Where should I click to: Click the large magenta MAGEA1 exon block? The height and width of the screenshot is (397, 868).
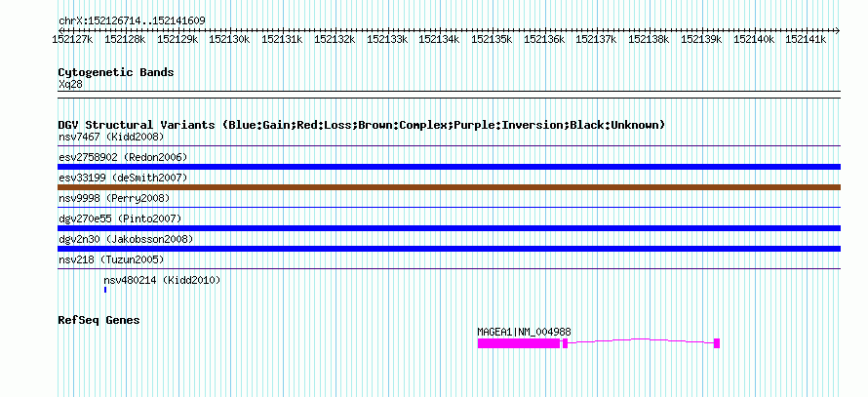[519, 343]
